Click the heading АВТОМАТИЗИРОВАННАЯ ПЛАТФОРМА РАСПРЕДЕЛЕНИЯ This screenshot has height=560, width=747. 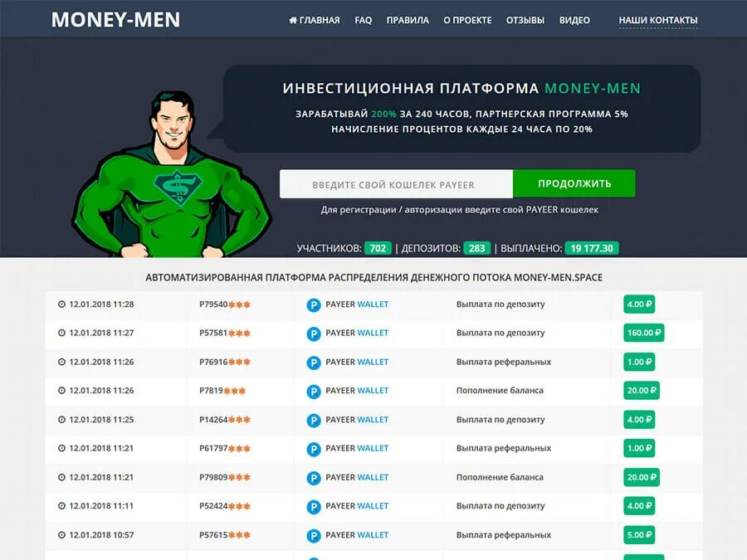374,278
